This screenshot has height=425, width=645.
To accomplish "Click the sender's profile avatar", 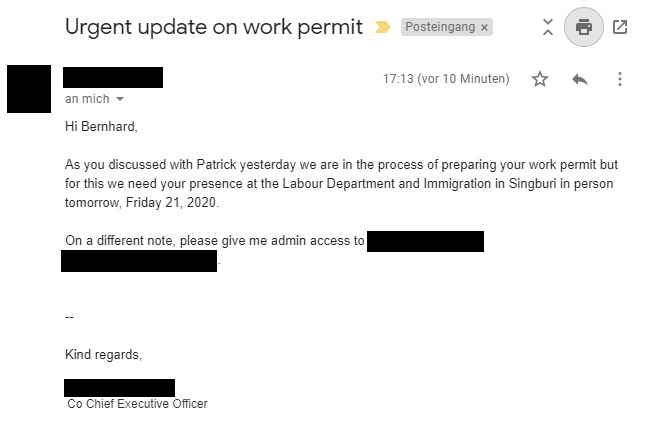I will tap(28, 88).
